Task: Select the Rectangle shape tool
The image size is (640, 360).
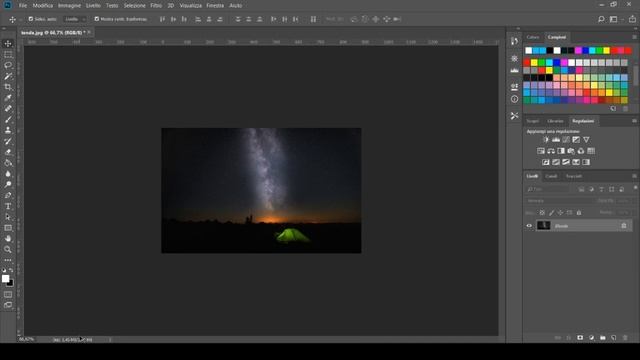Action: (8, 228)
